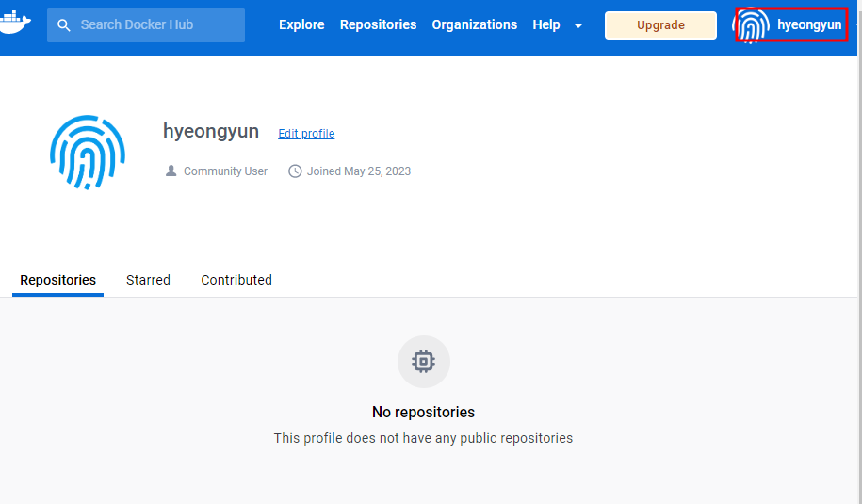This screenshot has height=504, width=862.
Task: Click the hyeongyun profile name heading
Action: click(210, 131)
